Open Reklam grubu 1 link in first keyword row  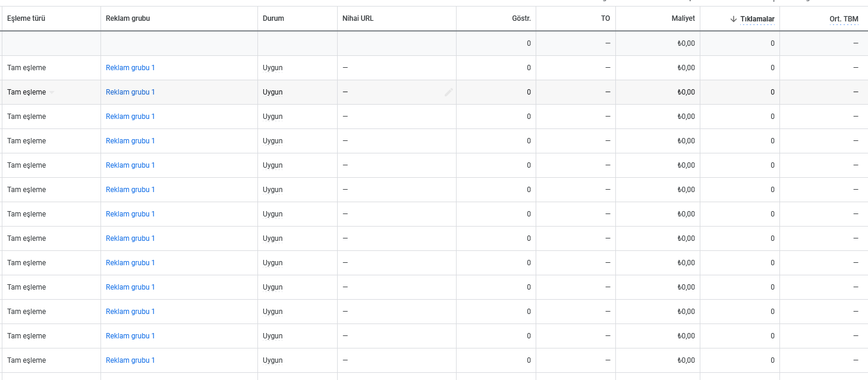coord(130,68)
